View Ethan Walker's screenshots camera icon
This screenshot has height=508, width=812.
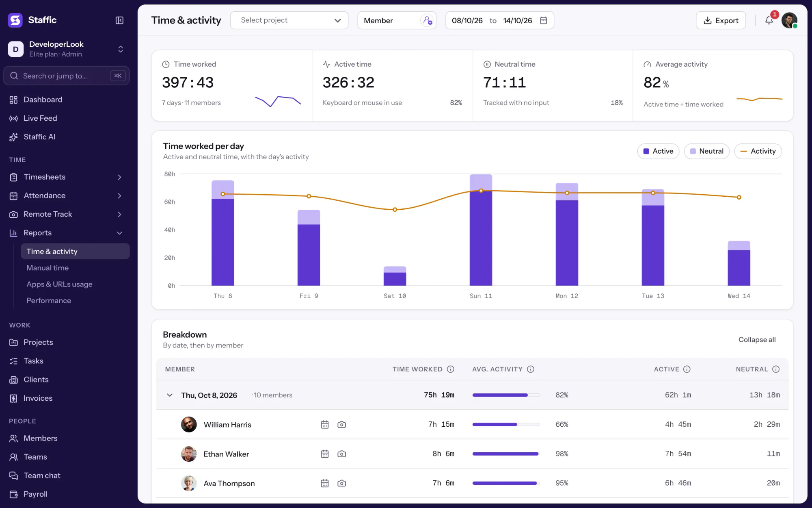pos(342,454)
